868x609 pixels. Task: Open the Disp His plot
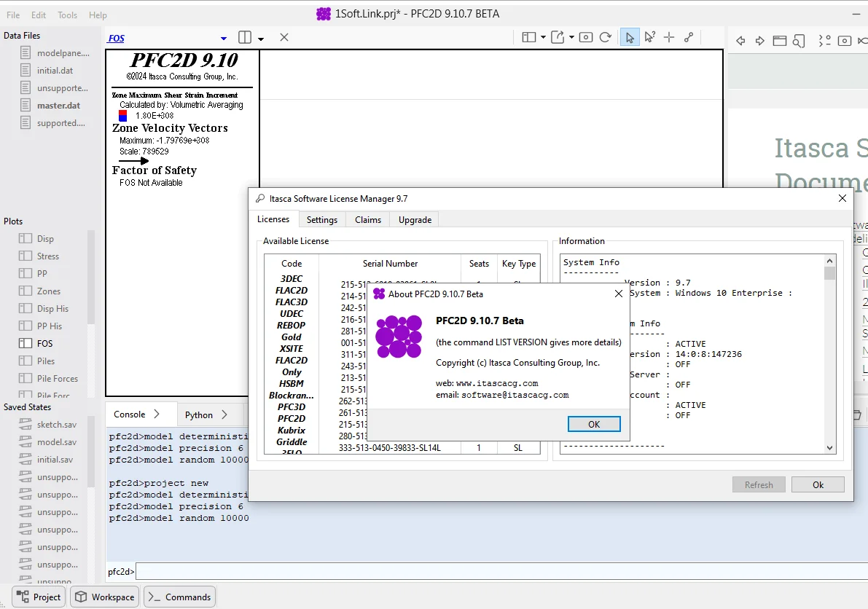point(52,308)
